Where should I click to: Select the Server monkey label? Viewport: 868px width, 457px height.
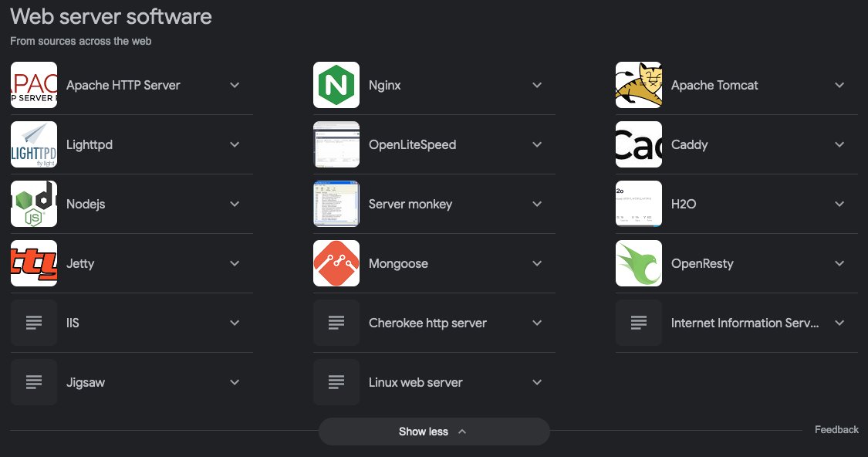(410, 205)
